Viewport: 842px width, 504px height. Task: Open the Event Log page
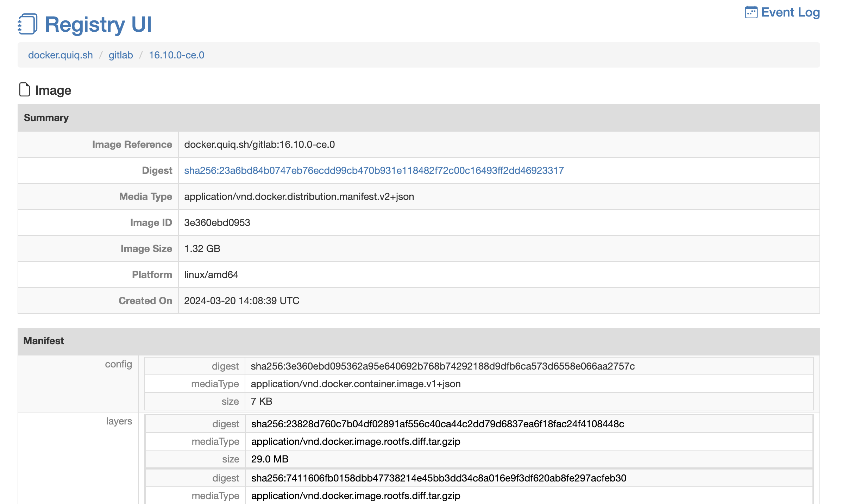coord(790,12)
